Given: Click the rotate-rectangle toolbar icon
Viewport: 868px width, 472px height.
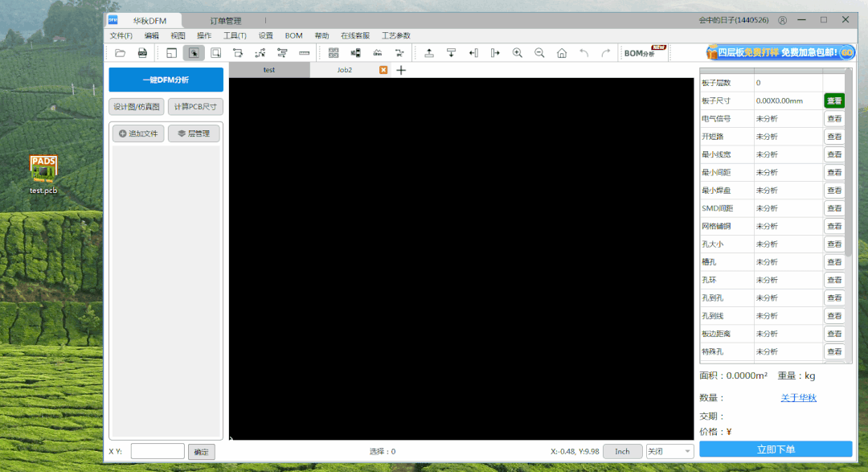Looking at the screenshot, I should pos(238,53).
